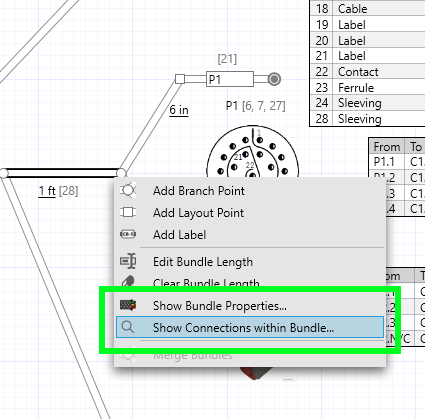Select Clear Bundle Length entry
Image resolution: width=425 pixels, height=419 pixels.
pyautogui.click(x=250, y=283)
